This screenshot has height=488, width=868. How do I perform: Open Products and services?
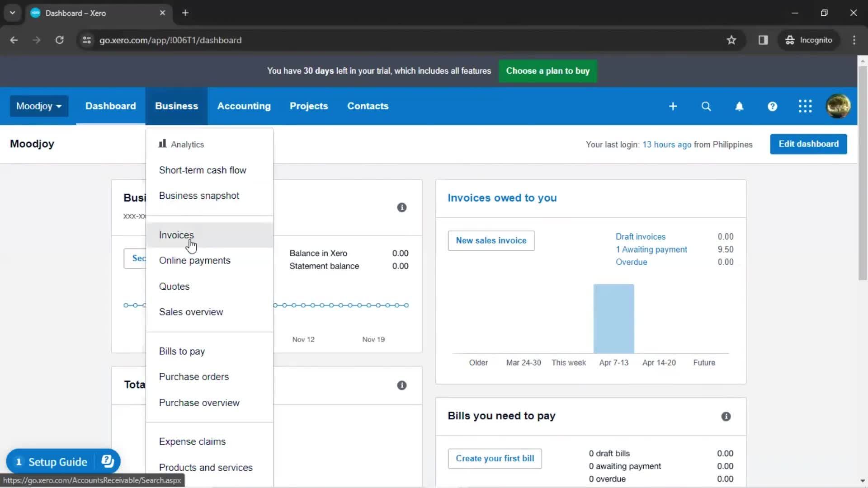pyautogui.click(x=209, y=468)
